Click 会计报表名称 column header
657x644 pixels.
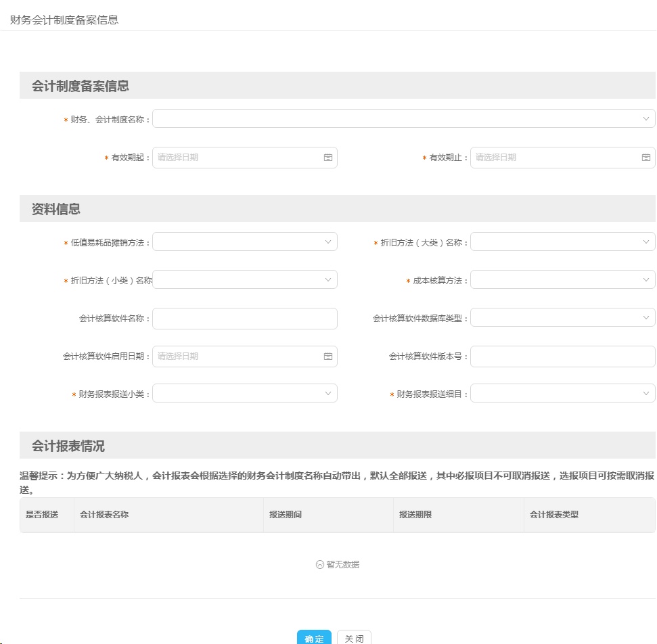click(104, 515)
